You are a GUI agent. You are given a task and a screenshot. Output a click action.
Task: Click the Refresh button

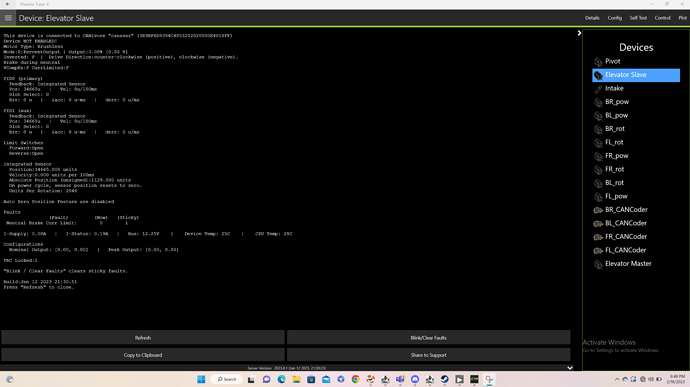143,338
